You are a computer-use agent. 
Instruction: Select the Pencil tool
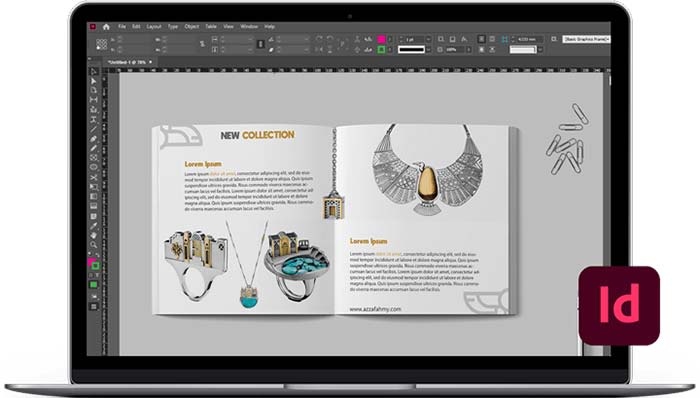[x=93, y=149]
